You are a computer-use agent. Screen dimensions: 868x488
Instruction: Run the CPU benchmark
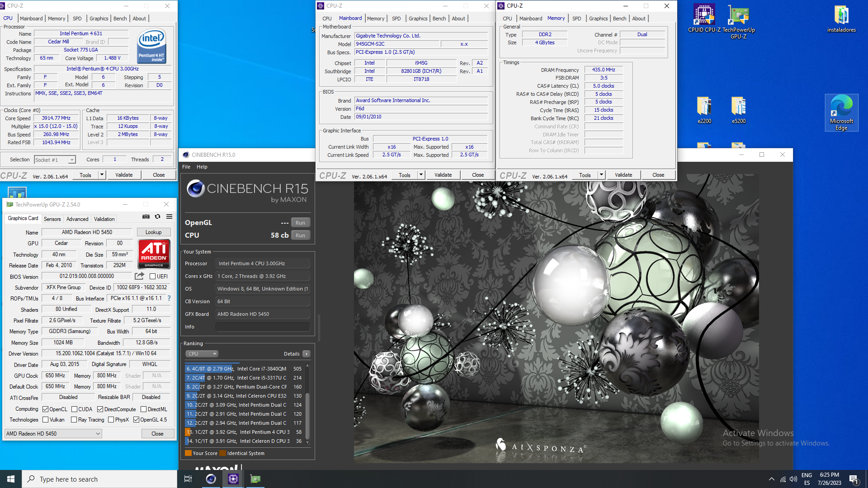[300, 235]
